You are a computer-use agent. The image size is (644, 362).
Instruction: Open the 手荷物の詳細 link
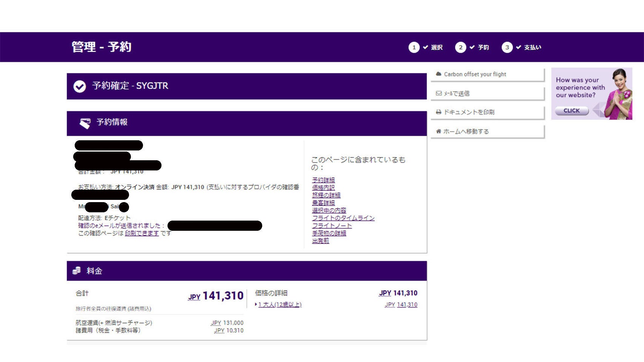pos(329,233)
